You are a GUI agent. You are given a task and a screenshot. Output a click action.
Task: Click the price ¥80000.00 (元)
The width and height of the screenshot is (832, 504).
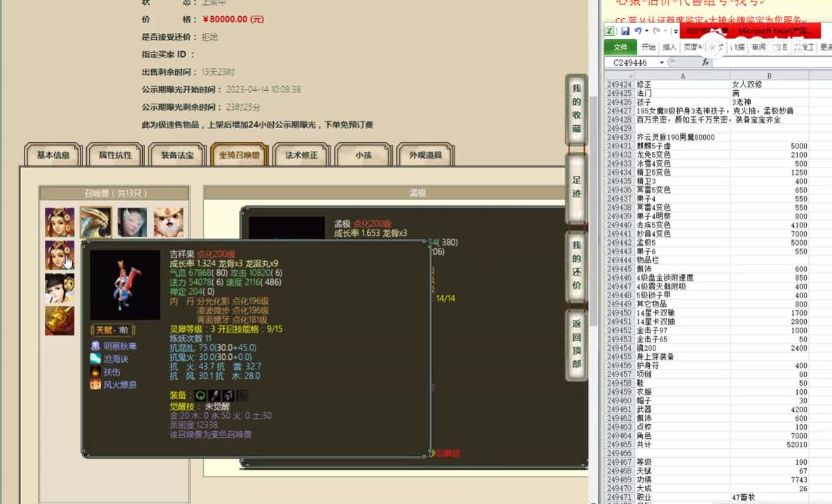point(233,19)
